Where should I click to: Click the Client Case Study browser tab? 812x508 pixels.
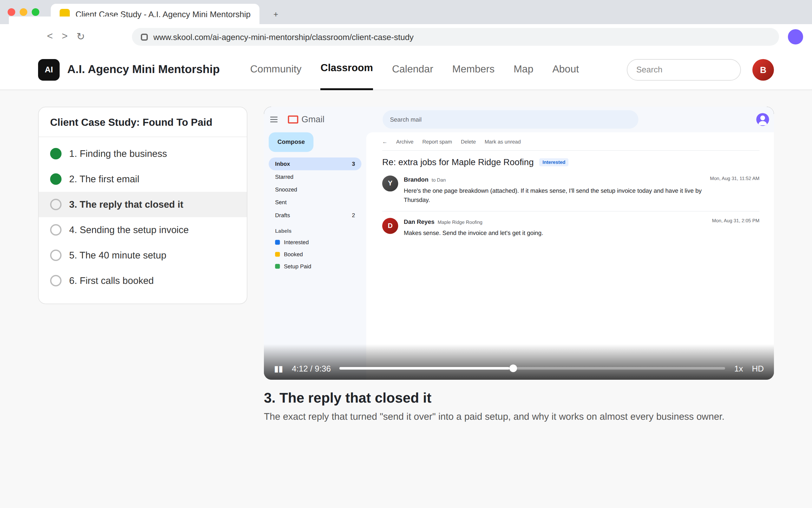[155, 14]
